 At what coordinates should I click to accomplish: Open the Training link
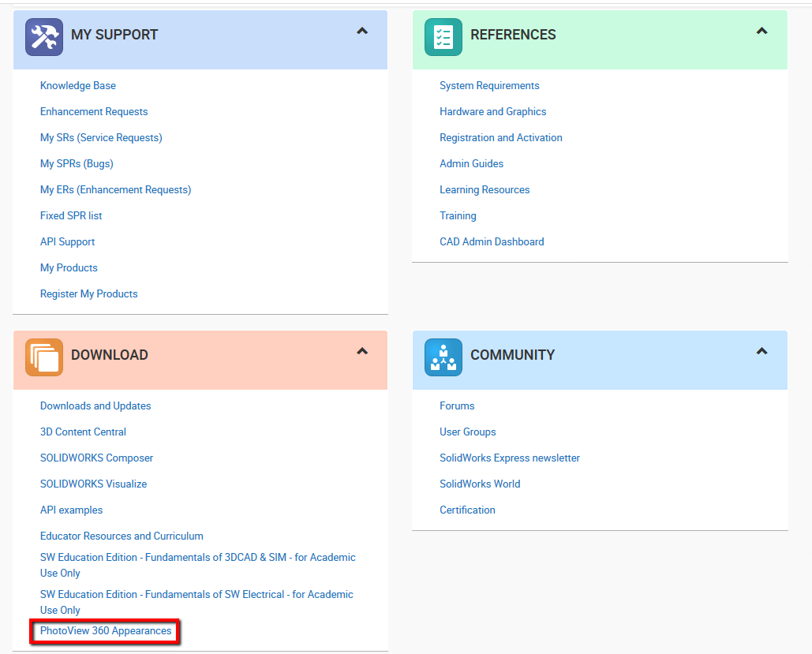coord(458,215)
